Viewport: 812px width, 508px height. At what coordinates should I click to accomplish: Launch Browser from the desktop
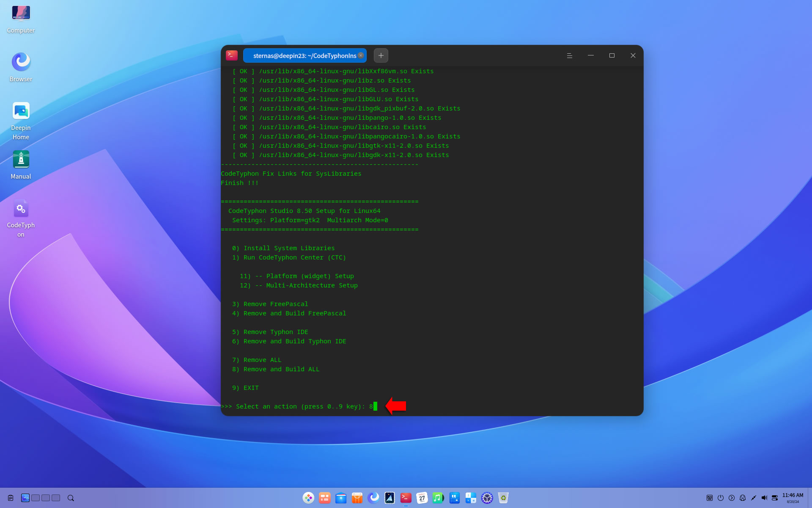[x=21, y=68]
